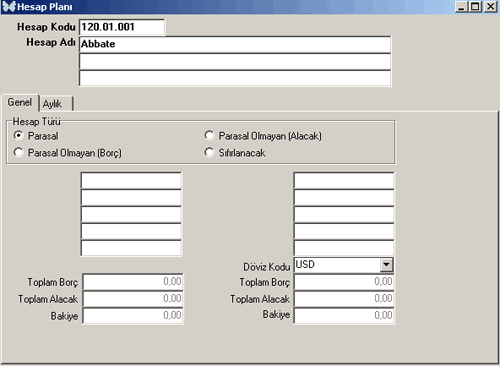Click the USD value in Döviz Kodu box
The height and width of the screenshot is (366, 500).
pos(305,265)
